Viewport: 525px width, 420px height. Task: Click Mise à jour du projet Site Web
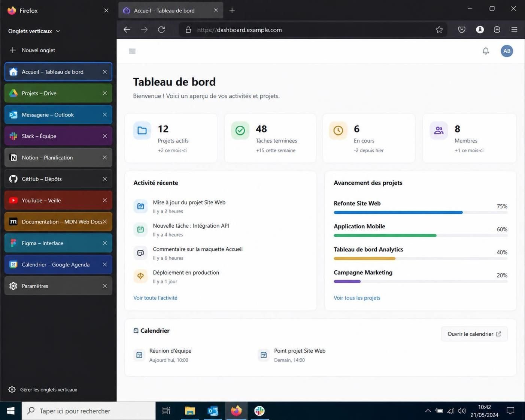coord(189,203)
